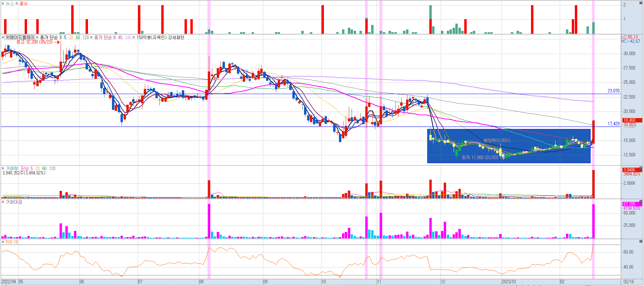The width and height of the screenshot is (644, 286).
Task: Click the square marker beside 거래량
Action: [x=3, y=168]
